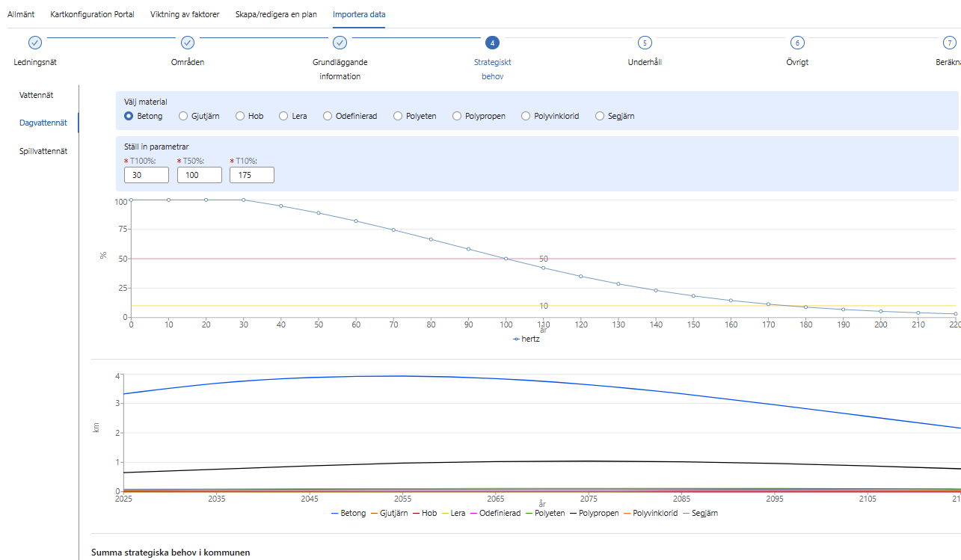Open the Allmänt tab
The width and height of the screenshot is (961, 560).
(21, 14)
